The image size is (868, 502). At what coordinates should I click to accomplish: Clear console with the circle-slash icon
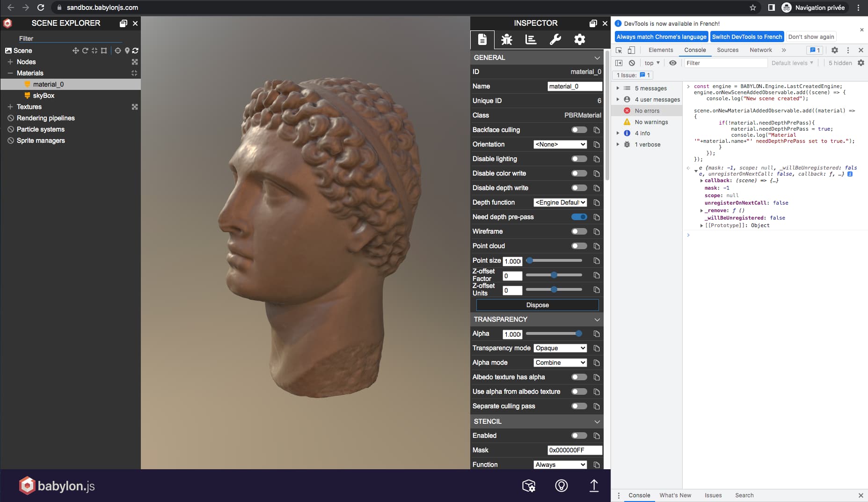(x=632, y=63)
